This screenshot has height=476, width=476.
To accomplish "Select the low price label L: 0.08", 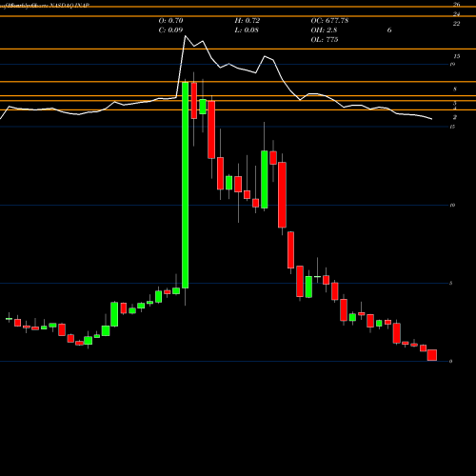I will coord(247,30).
